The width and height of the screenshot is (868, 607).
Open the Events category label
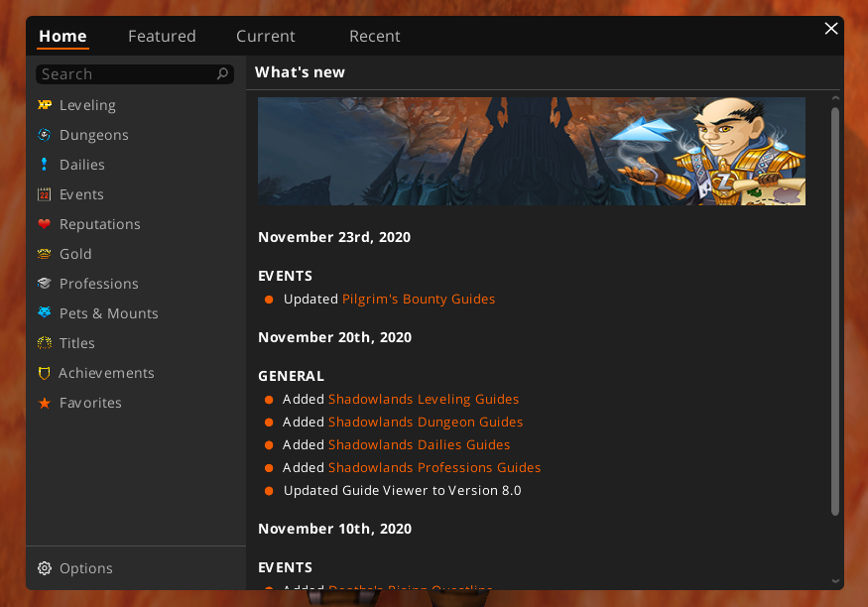(x=81, y=194)
